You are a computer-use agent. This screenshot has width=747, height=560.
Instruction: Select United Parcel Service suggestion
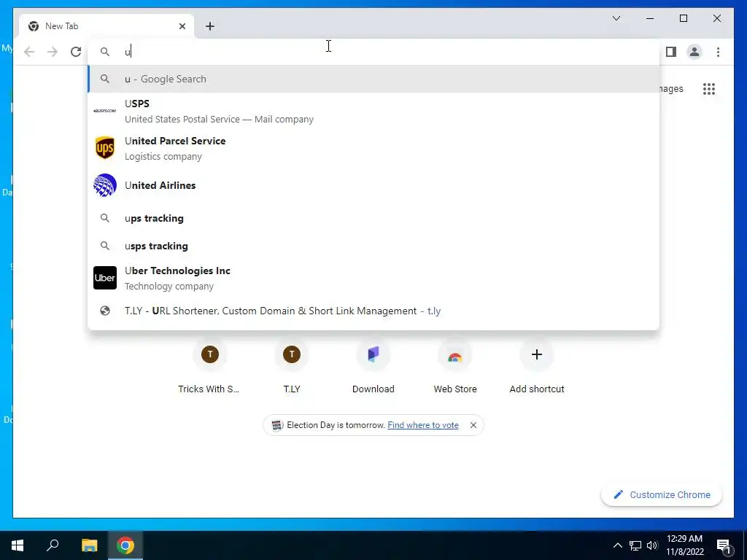[x=373, y=148]
